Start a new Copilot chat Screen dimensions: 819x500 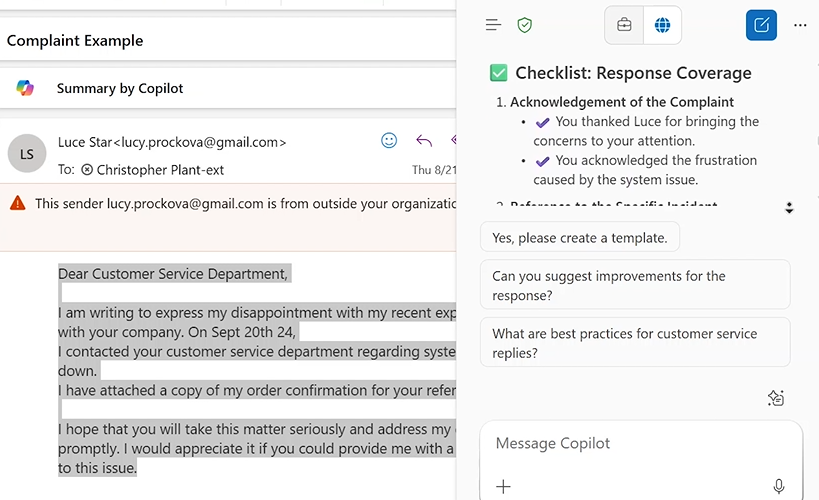761,25
